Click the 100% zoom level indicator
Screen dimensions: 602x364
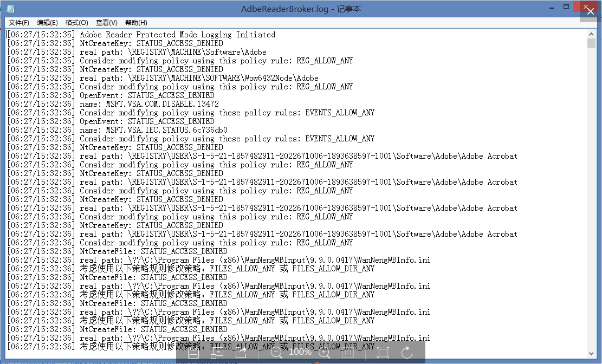[300, 352]
